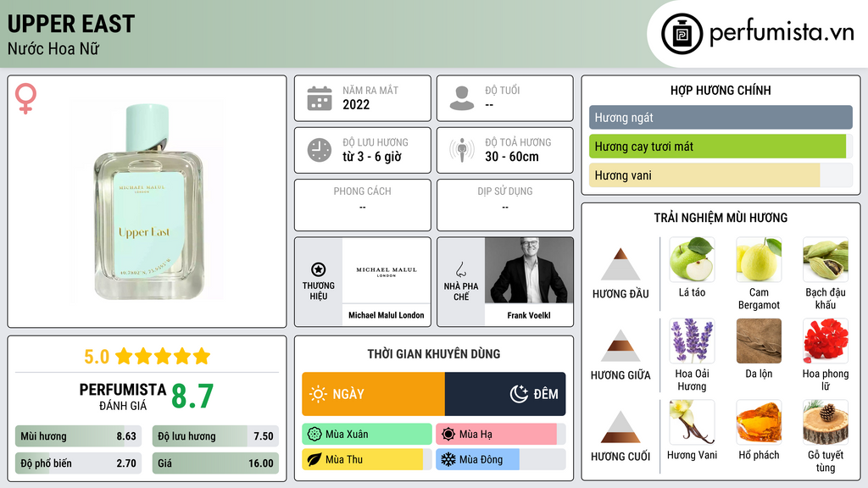Click the Hương cuối pyramid icon
Image resolution: width=868 pixels, height=488 pixels.
click(x=620, y=427)
